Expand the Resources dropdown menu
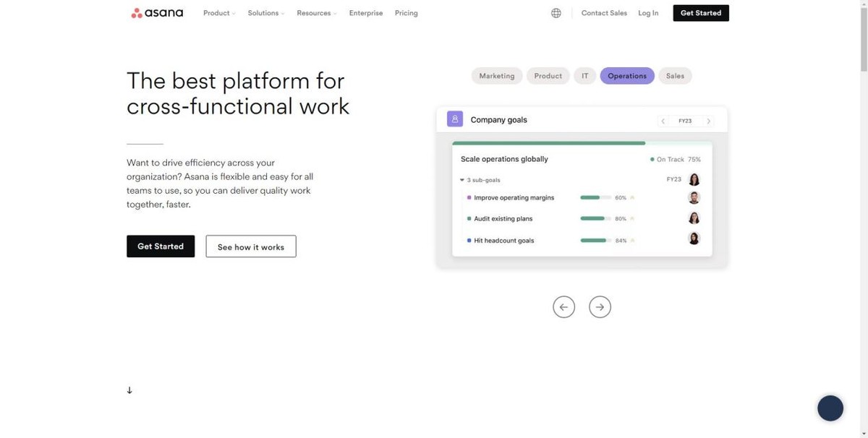This screenshot has height=438, width=868. coord(316,13)
